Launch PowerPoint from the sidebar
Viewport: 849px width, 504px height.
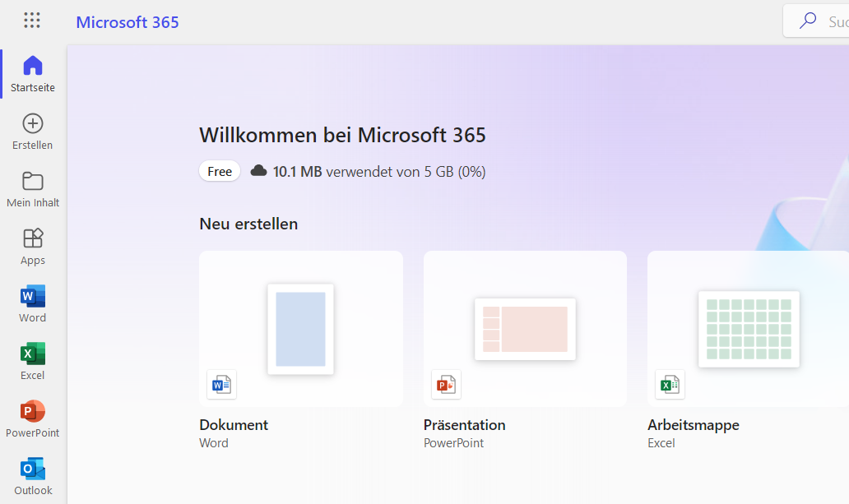32,419
